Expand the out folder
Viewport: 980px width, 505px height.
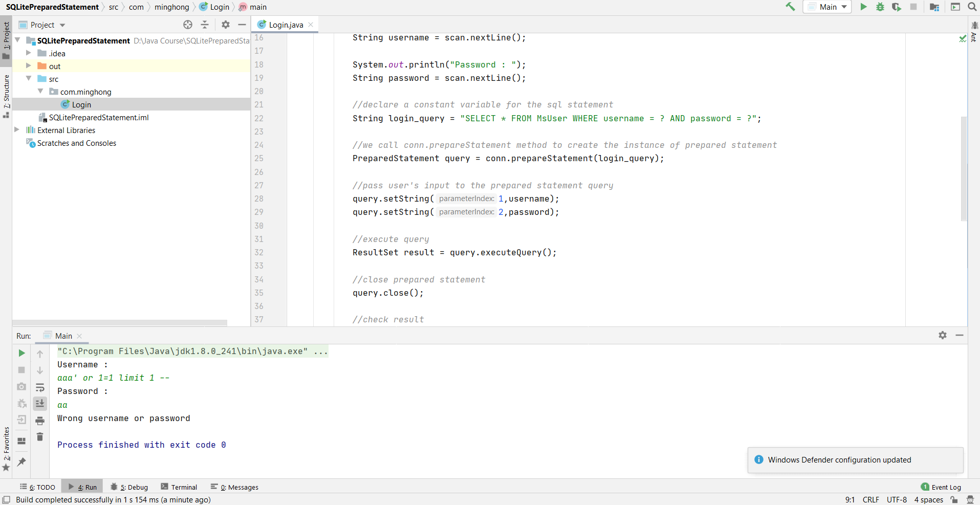(x=29, y=65)
